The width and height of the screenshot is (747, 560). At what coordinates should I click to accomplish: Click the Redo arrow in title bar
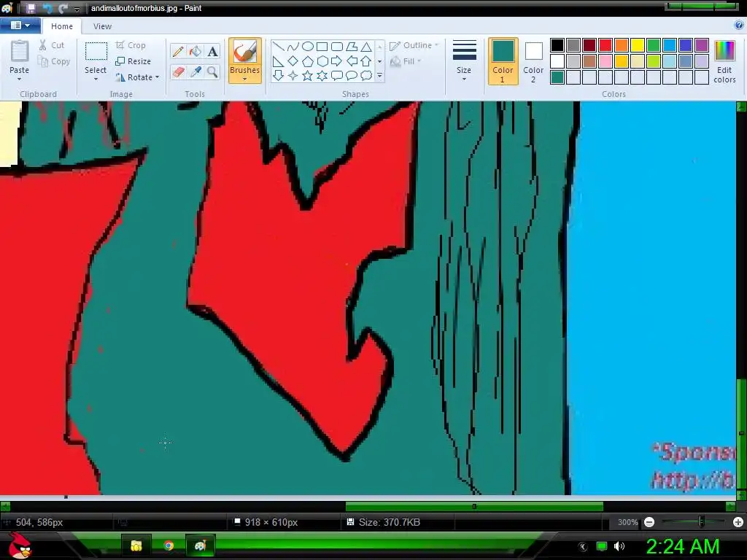(63, 8)
